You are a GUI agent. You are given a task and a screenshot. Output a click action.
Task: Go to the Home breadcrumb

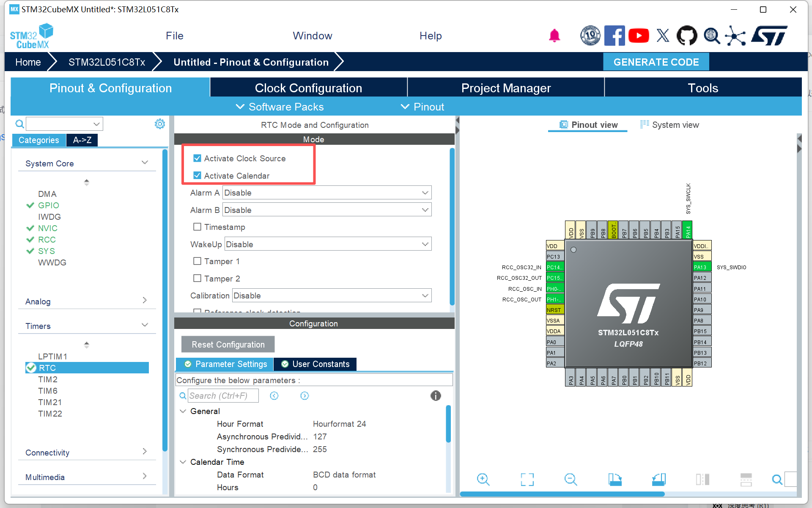click(28, 62)
